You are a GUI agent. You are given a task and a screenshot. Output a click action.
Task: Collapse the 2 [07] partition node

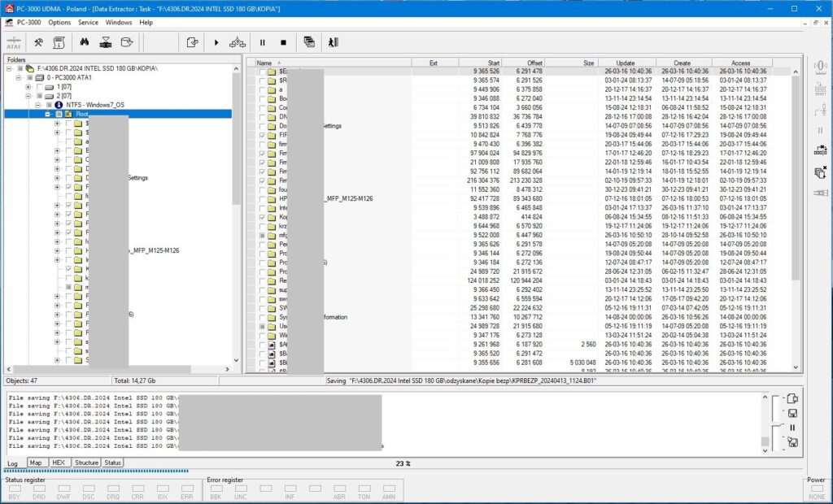click(x=28, y=96)
